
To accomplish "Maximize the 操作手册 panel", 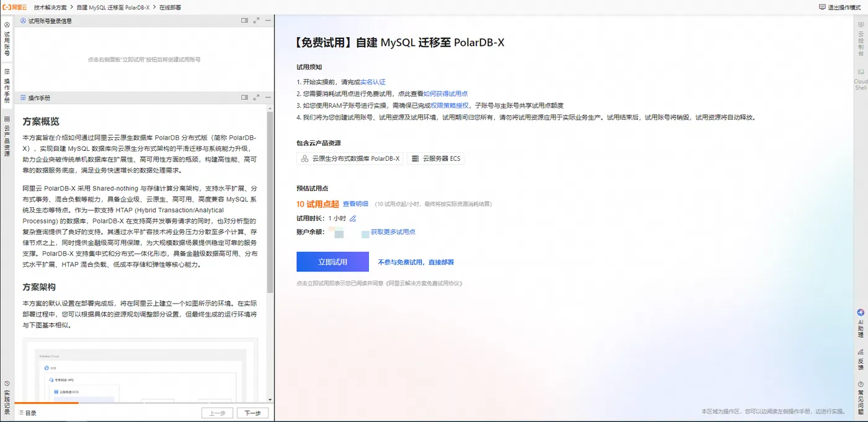I will [x=257, y=98].
